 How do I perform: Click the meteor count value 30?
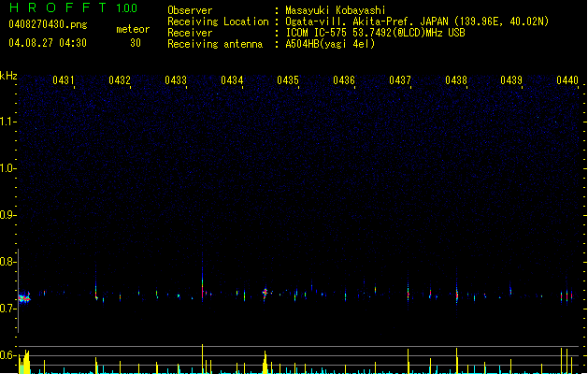point(136,43)
